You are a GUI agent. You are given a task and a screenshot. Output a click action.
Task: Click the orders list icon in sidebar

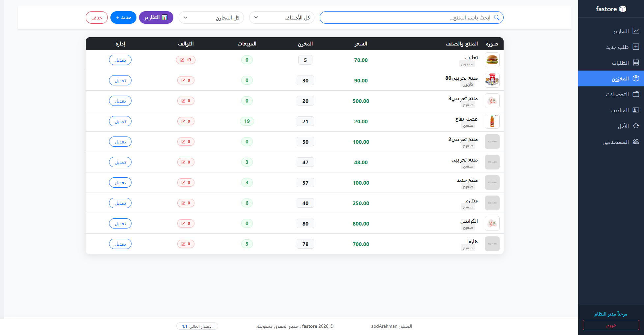click(636, 63)
